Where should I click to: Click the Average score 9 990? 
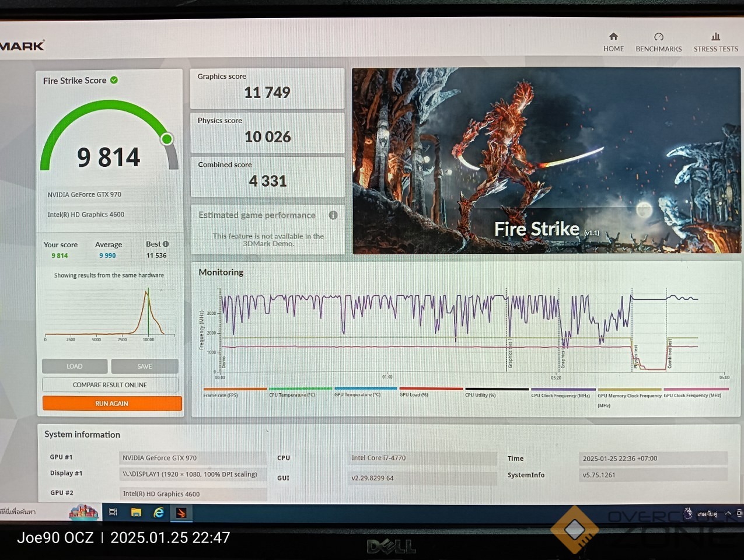(x=107, y=256)
